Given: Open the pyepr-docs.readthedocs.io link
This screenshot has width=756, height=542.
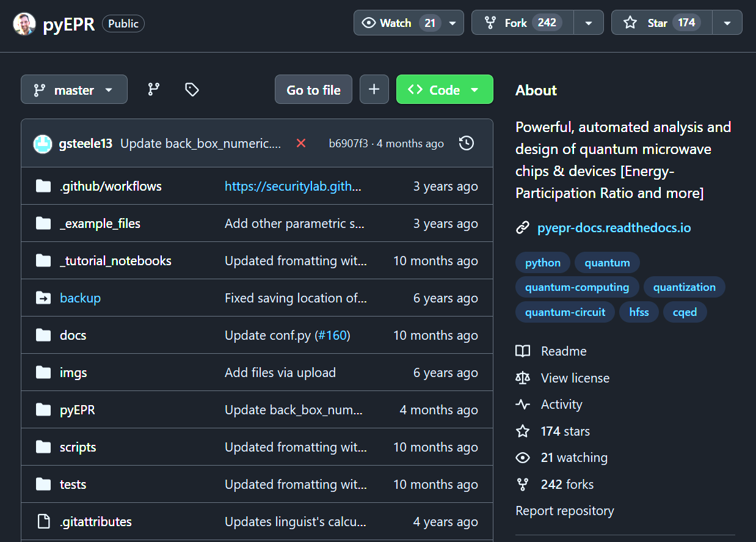Looking at the screenshot, I should (613, 227).
